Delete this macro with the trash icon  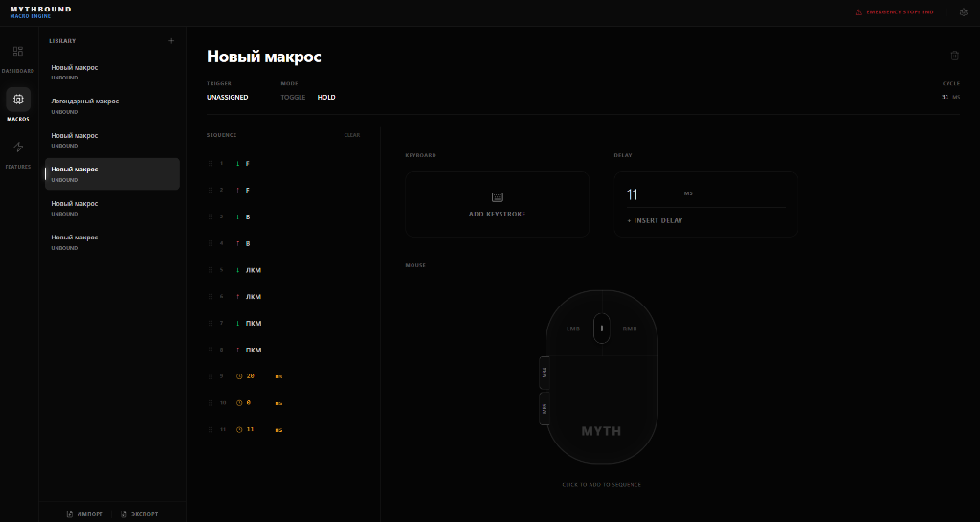point(954,56)
